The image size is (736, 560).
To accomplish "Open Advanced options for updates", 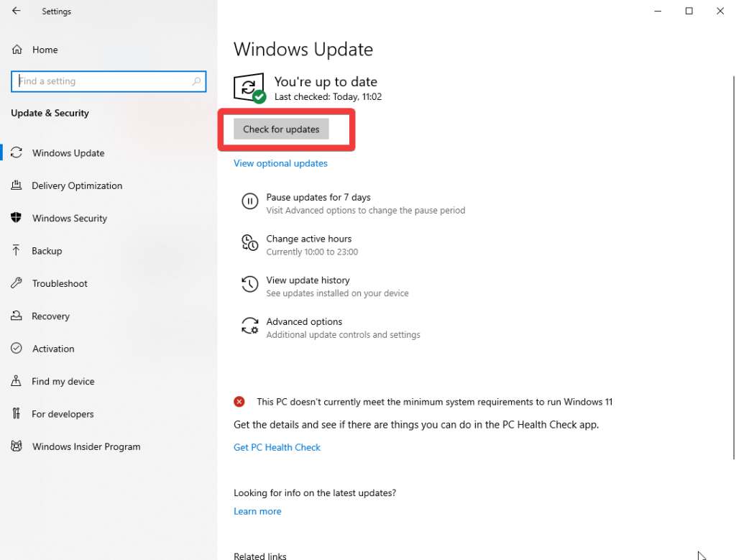I will click(x=304, y=321).
